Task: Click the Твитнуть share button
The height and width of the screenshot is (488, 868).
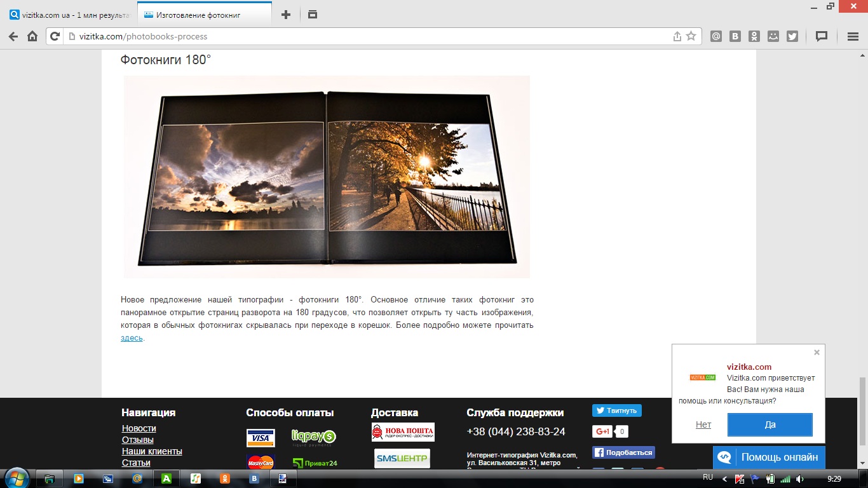Action: click(616, 410)
